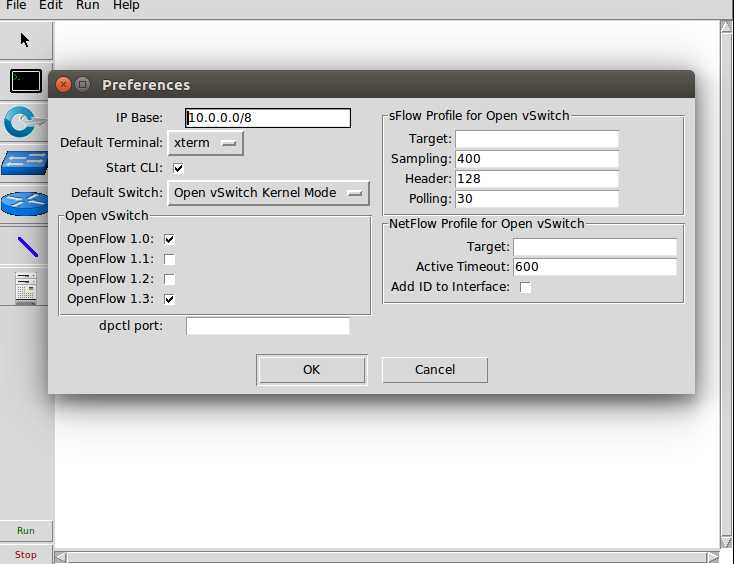This screenshot has width=734, height=564.
Task: Click the vertical scrollbar down arrow
Action: click(726, 542)
